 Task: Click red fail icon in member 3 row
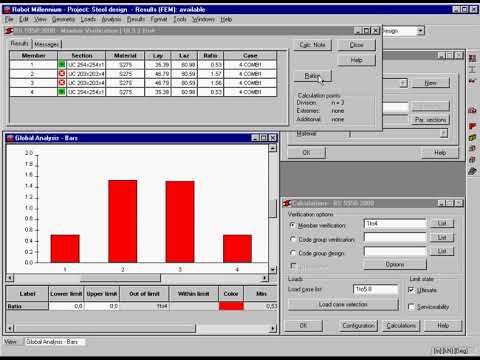pyautogui.click(x=62, y=82)
